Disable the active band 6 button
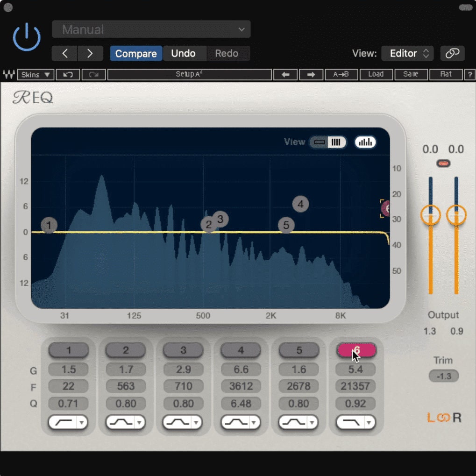The image size is (476, 476). tap(356, 350)
